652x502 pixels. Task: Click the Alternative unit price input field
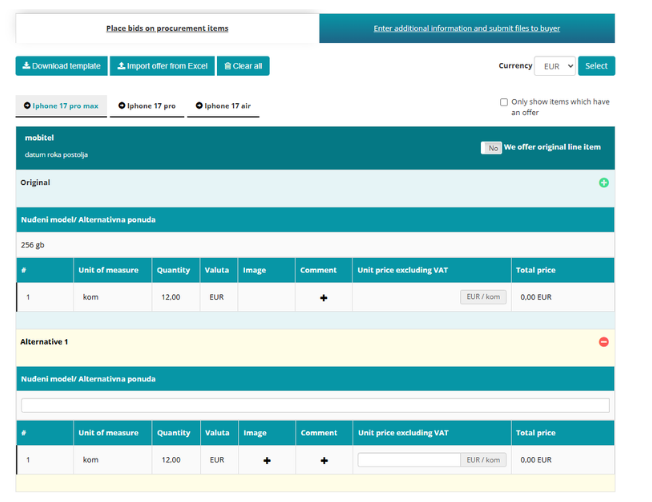pos(408,460)
